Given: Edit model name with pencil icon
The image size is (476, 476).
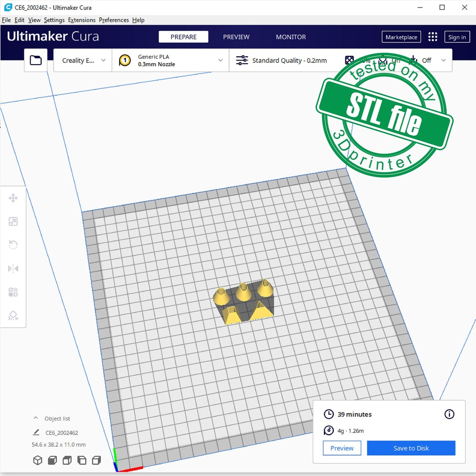Looking at the screenshot, I should click(36, 432).
